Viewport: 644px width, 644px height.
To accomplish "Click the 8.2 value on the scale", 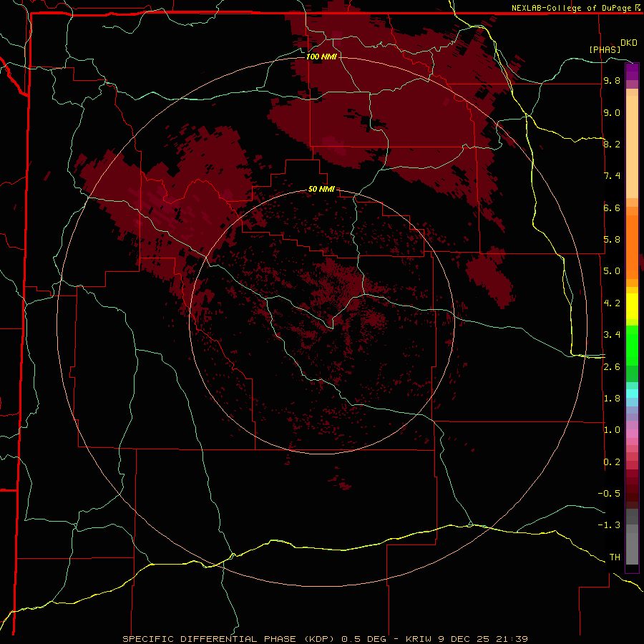I will pos(612,144).
